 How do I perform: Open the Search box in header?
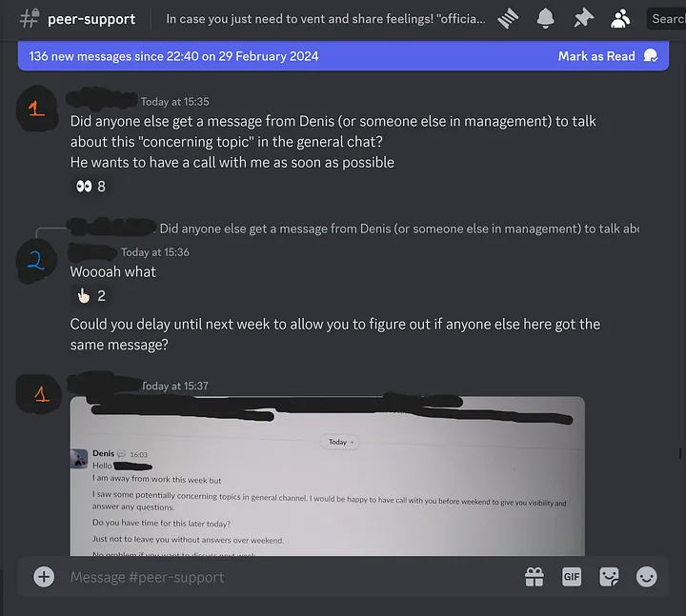pos(666,19)
